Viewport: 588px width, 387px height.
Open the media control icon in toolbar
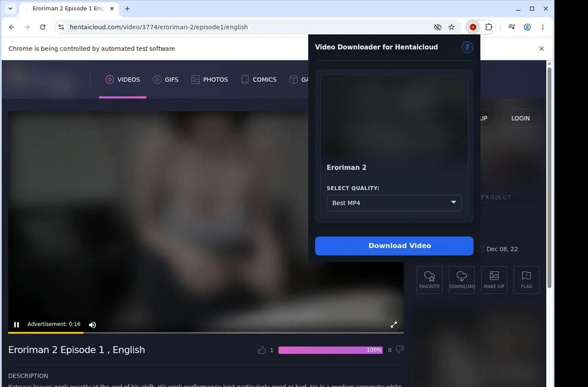click(512, 27)
